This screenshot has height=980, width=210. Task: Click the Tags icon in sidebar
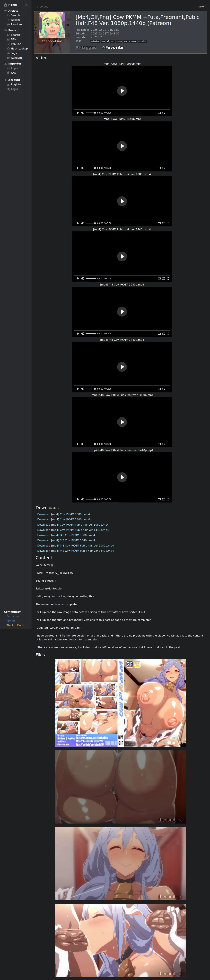pyautogui.click(x=8, y=53)
